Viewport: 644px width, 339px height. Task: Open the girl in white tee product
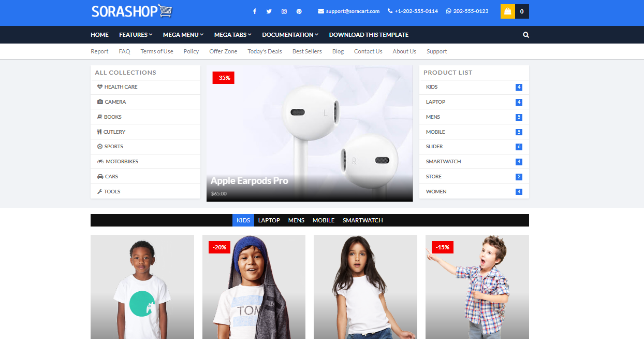point(365,287)
